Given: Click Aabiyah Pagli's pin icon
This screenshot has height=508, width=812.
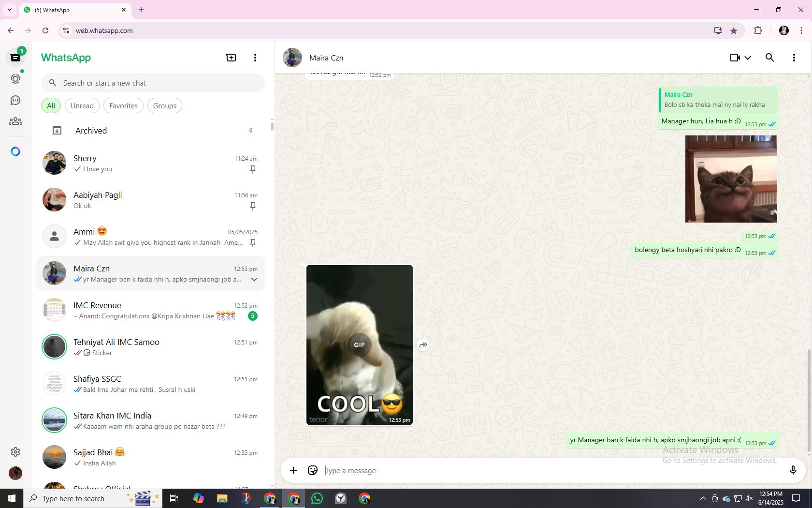Looking at the screenshot, I should pos(252,206).
